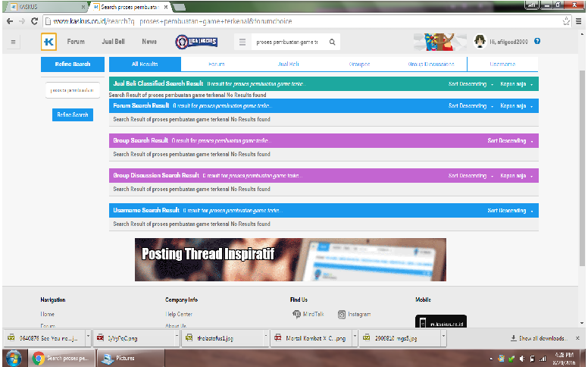Close the downloads bar
Image resolution: width=588 pixels, height=367 pixels.
pyautogui.click(x=578, y=338)
